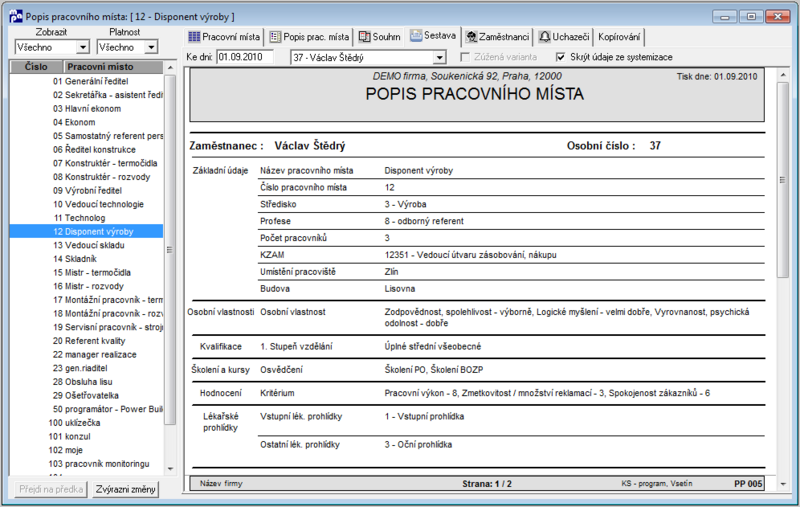The height and width of the screenshot is (507, 800).
Task: Select 10 Vedoucí technologie row
Action: [87, 205]
